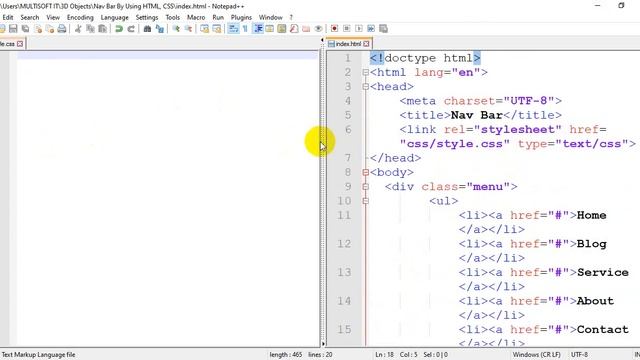Close the index.html tab
The image size is (640, 360).
pyautogui.click(x=367, y=44)
